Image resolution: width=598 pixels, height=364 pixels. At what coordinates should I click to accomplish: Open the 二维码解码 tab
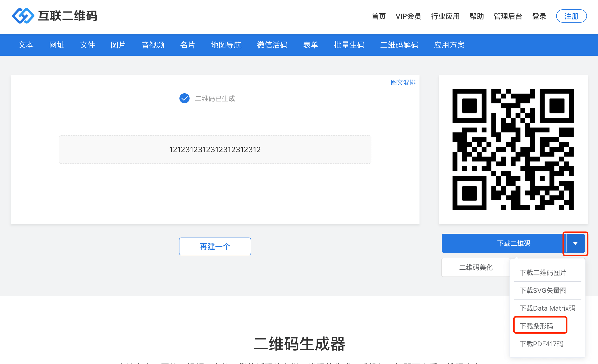[x=400, y=45]
